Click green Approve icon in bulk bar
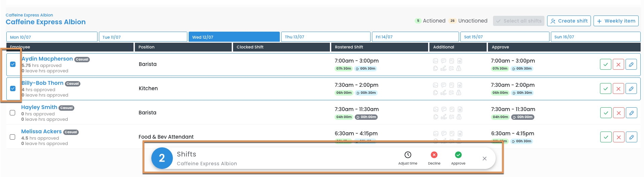Image resolution: width=644 pixels, height=177 pixels. (458, 155)
